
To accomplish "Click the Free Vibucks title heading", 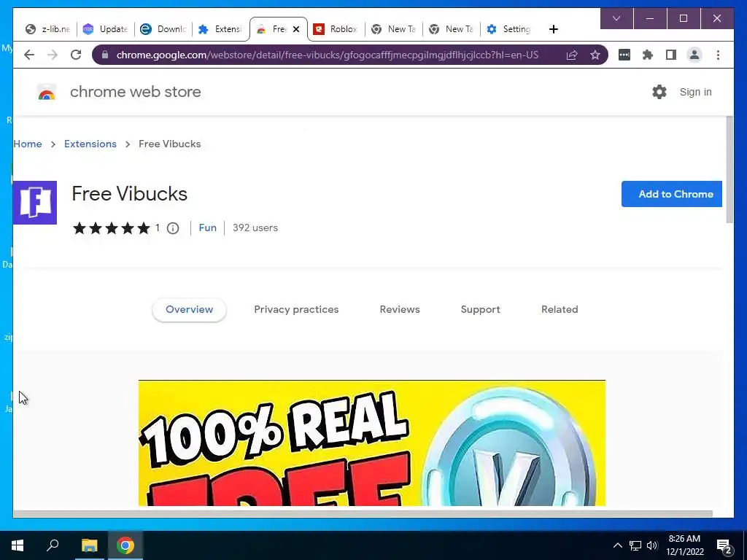I will 130,194.
